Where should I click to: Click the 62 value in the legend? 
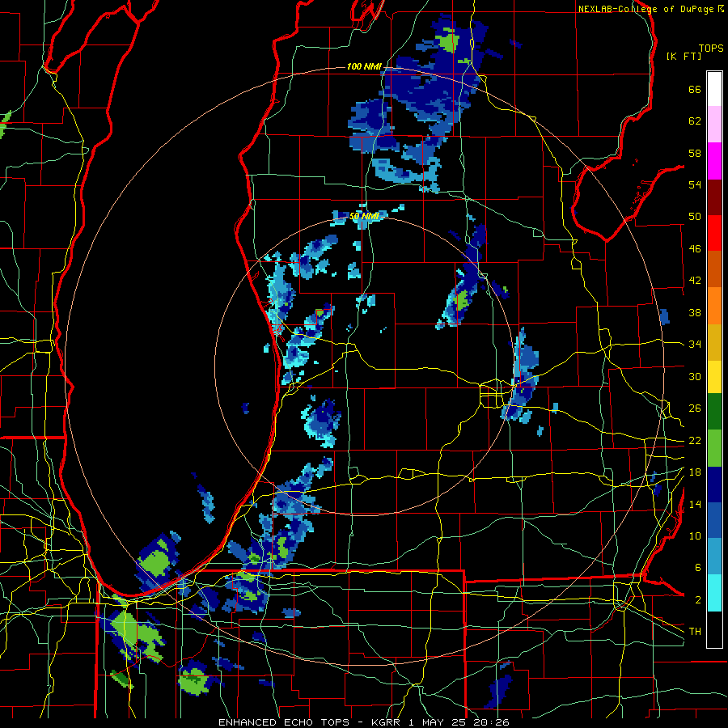[695, 121]
